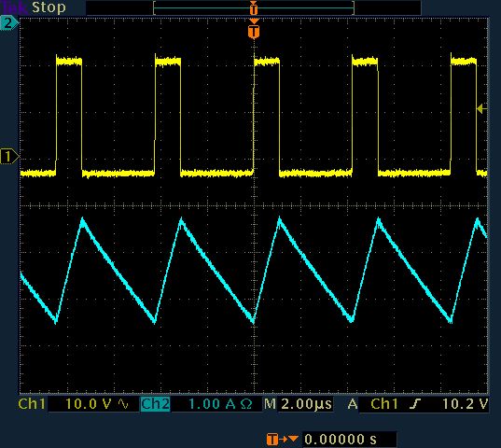Viewport: 501px width, 448px height.
Task: Click the rising edge trigger slope icon
Action: (x=415, y=404)
